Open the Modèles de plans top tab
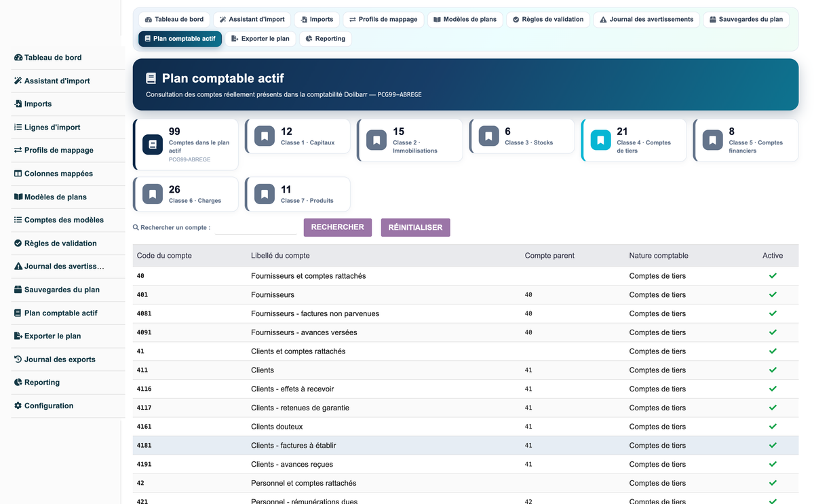 pyautogui.click(x=465, y=20)
